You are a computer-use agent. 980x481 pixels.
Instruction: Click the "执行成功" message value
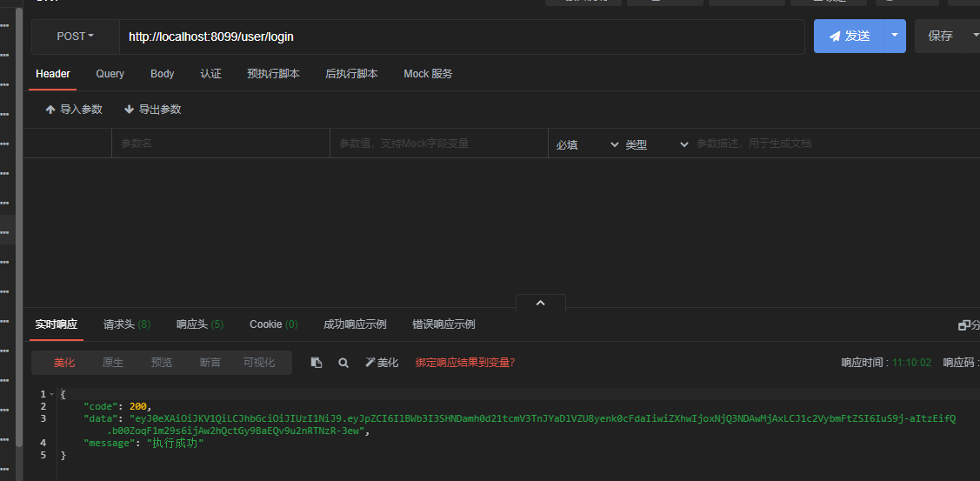(175, 444)
